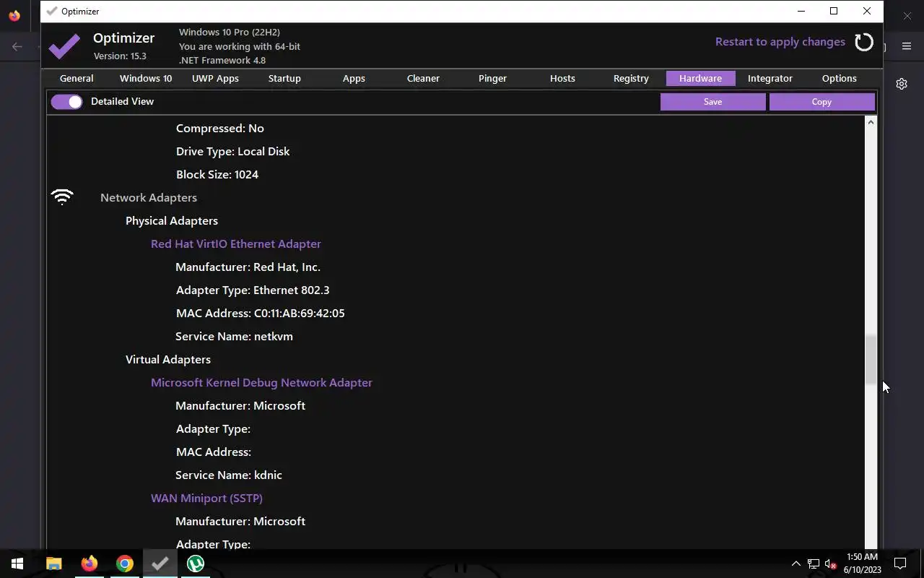Click the Optimizer purple checkmark logo

(x=64, y=46)
